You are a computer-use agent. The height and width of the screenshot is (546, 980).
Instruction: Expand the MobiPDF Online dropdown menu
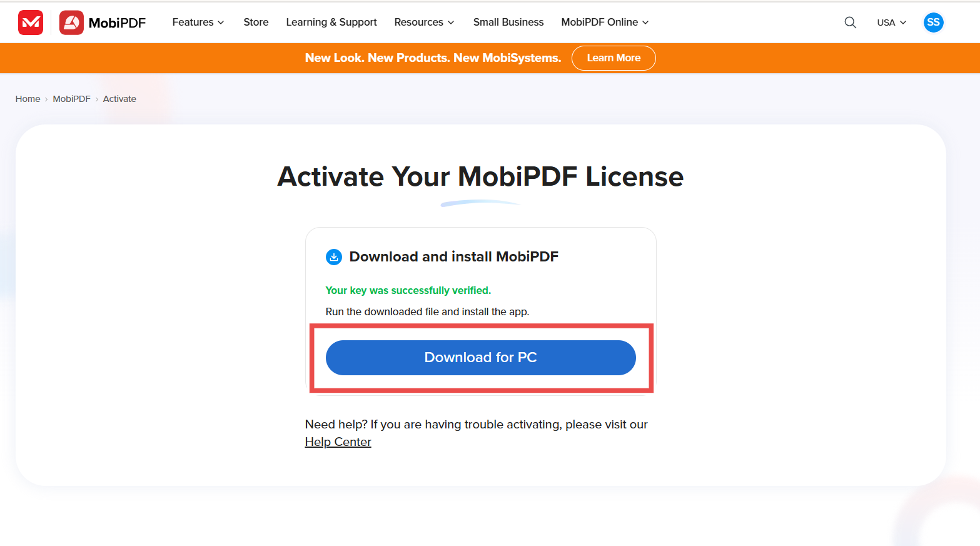[x=605, y=23]
